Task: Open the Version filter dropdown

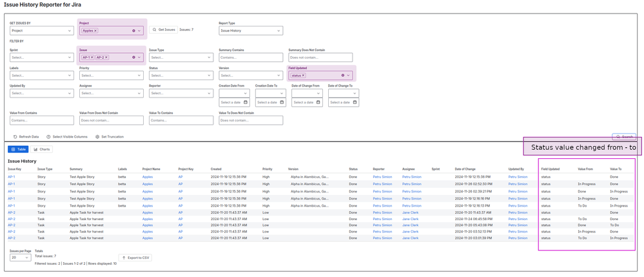Action: click(251, 76)
